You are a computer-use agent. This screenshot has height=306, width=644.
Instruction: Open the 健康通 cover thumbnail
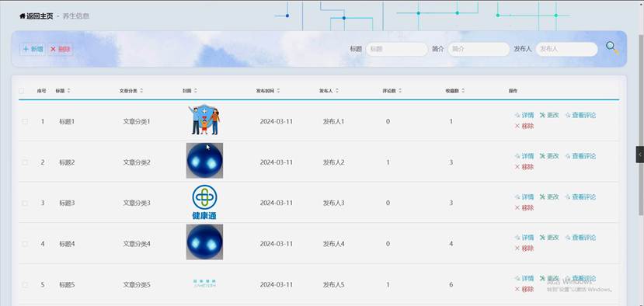pos(204,202)
